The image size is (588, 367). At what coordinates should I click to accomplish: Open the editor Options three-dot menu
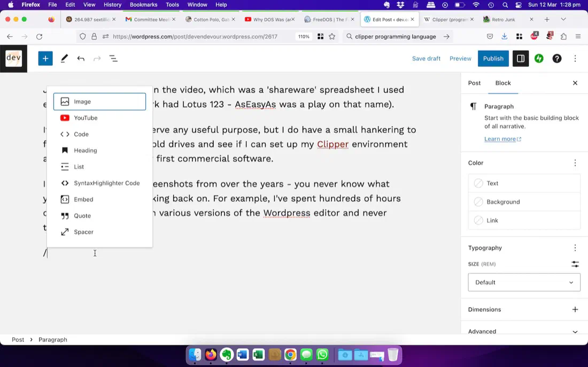click(575, 58)
